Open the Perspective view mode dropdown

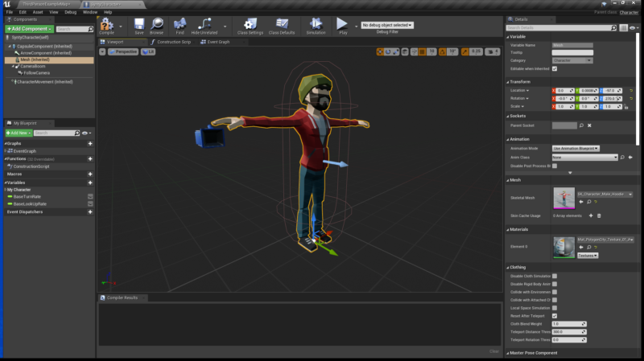coord(123,51)
